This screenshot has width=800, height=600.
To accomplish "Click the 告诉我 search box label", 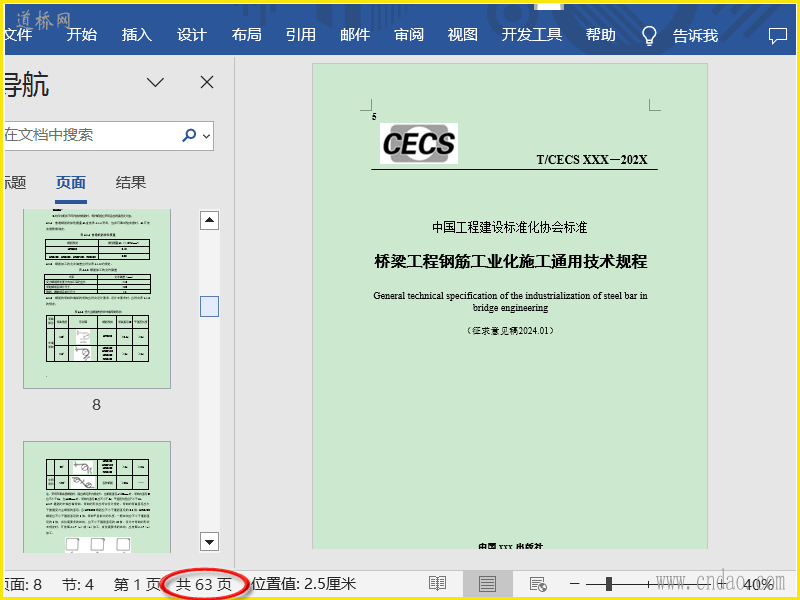I will pos(695,36).
